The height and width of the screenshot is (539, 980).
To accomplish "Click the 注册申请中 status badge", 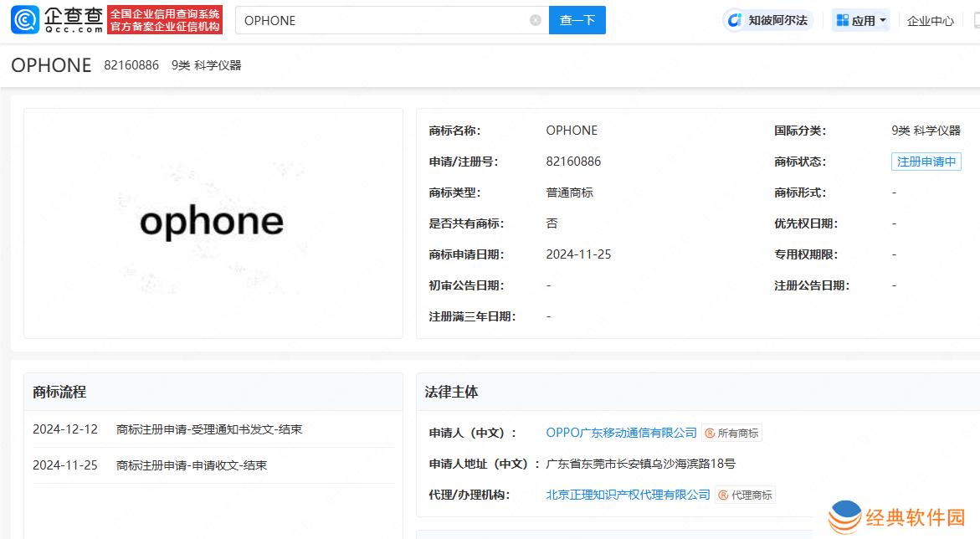I will point(926,162).
